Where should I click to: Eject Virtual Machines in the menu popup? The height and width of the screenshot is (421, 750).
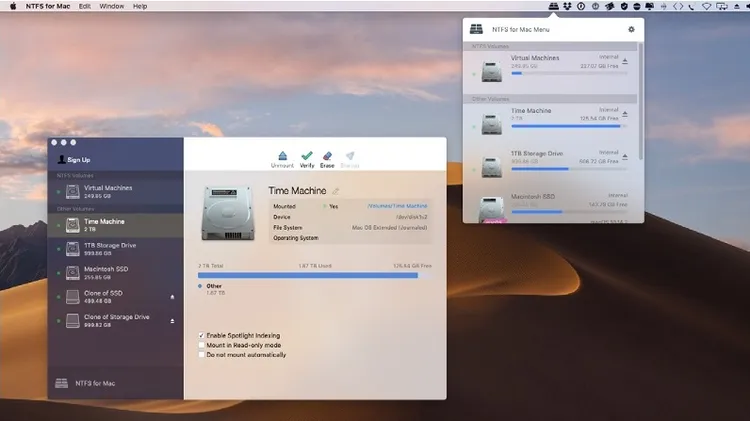click(625, 61)
